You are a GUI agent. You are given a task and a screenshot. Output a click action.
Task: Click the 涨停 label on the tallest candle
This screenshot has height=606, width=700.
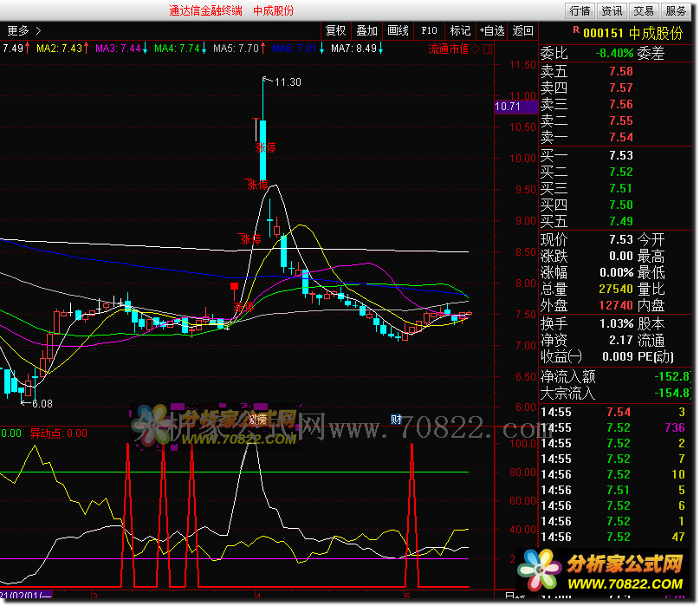pos(266,148)
